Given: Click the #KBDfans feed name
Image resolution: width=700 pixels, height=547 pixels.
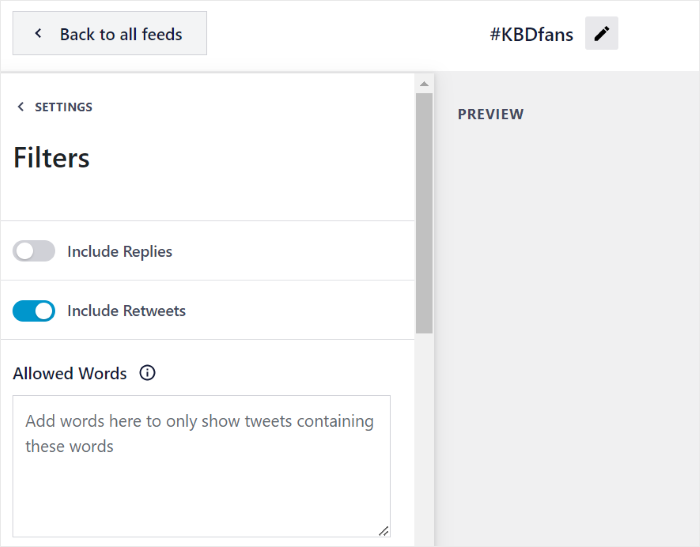Looking at the screenshot, I should pos(531,34).
